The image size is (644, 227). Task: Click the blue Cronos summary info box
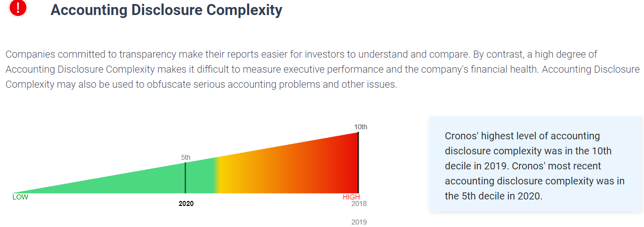click(x=536, y=165)
